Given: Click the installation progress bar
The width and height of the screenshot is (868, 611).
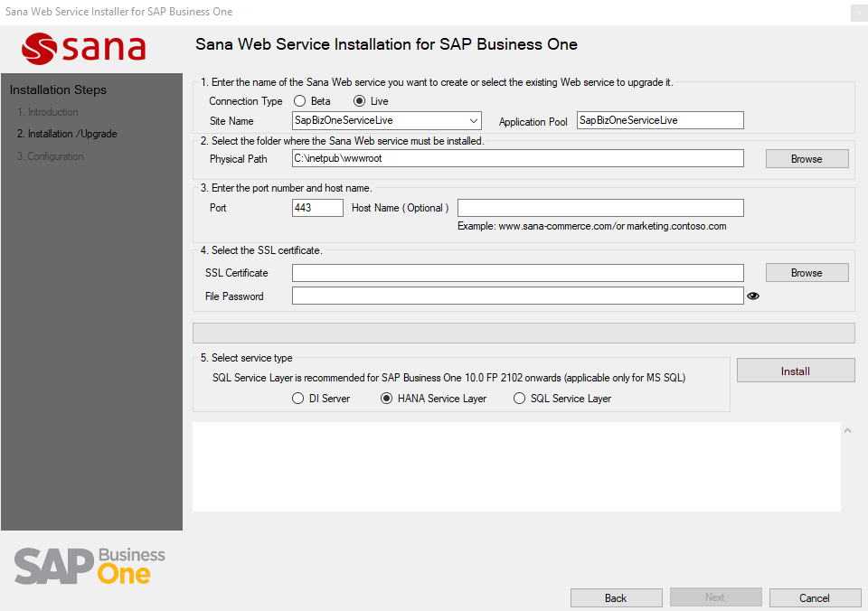Looking at the screenshot, I should (x=524, y=334).
